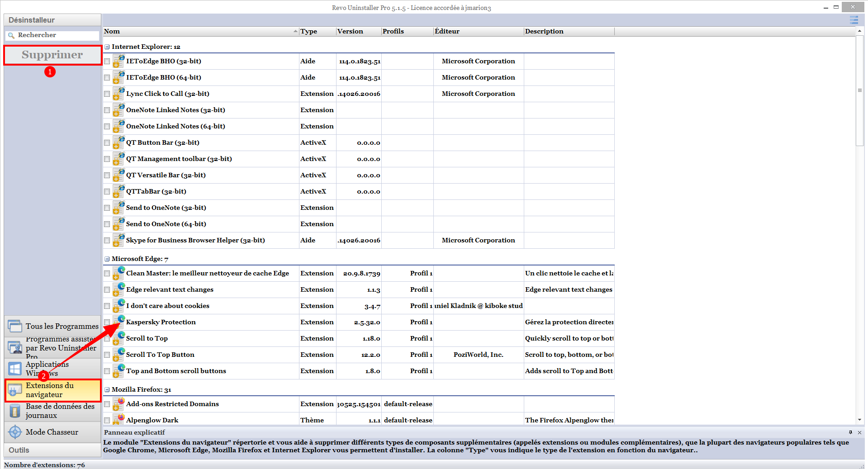This screenshot has width=868, height=469.
Task: Click the Scroll To Top Button icon
Action: (119, 355)
